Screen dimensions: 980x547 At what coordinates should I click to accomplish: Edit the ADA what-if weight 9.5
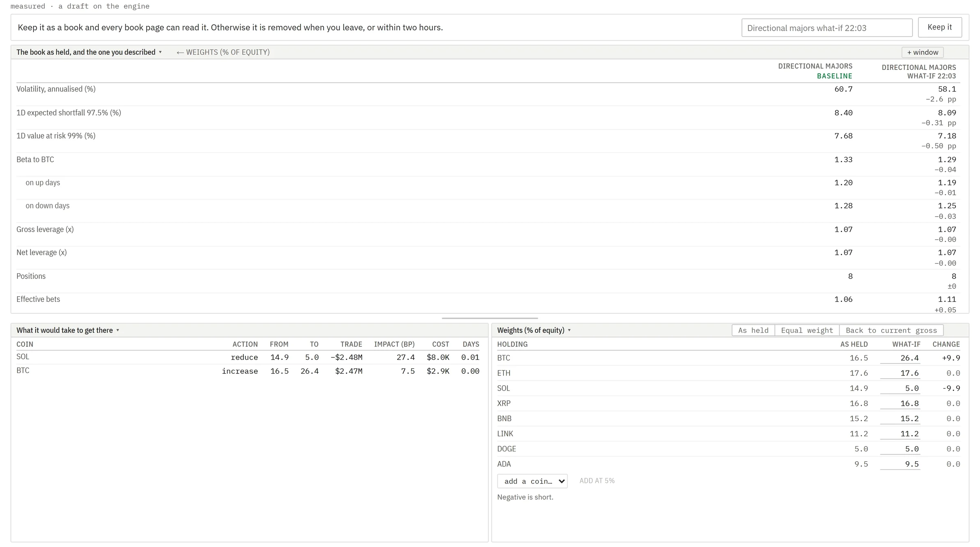coord(900,464)
